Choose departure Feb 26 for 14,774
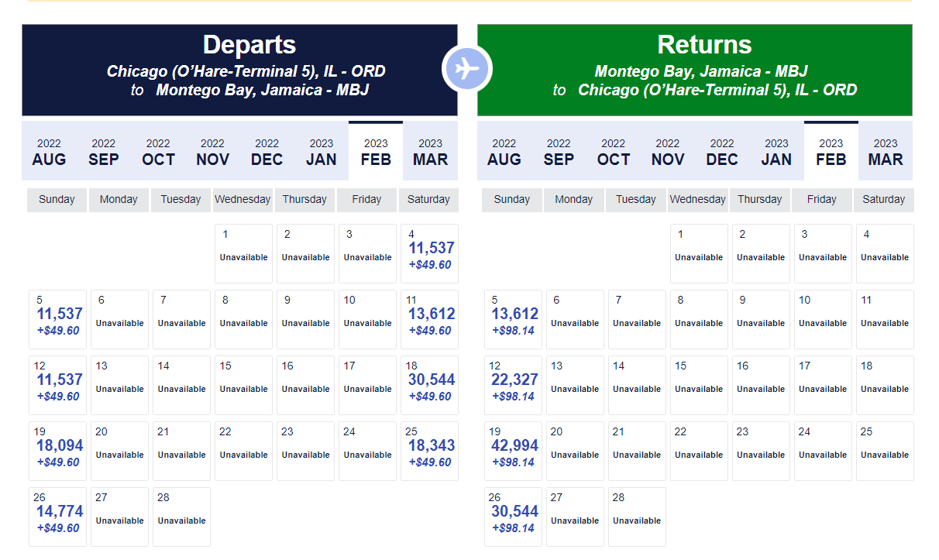 [58, 517]
